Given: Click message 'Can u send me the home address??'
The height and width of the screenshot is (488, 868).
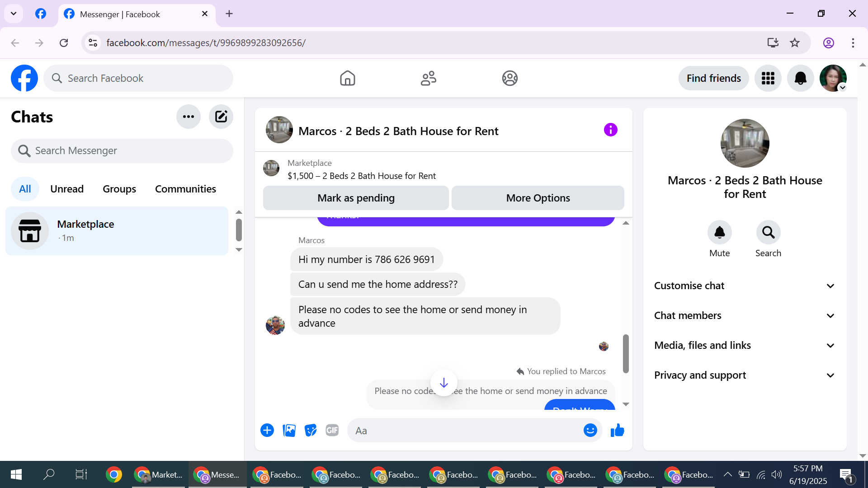Looking at the screenshot, I should [377, 284].
